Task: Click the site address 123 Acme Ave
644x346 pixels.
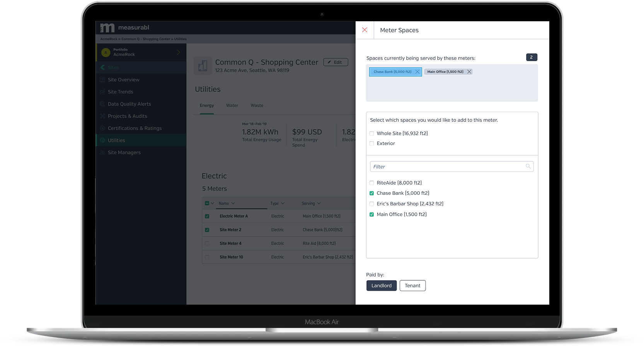Action: (x=252, y=70)
